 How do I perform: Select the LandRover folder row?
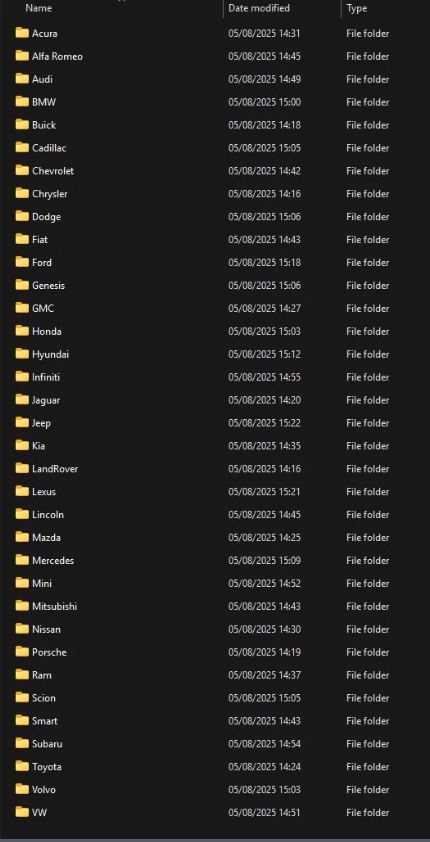215,469
